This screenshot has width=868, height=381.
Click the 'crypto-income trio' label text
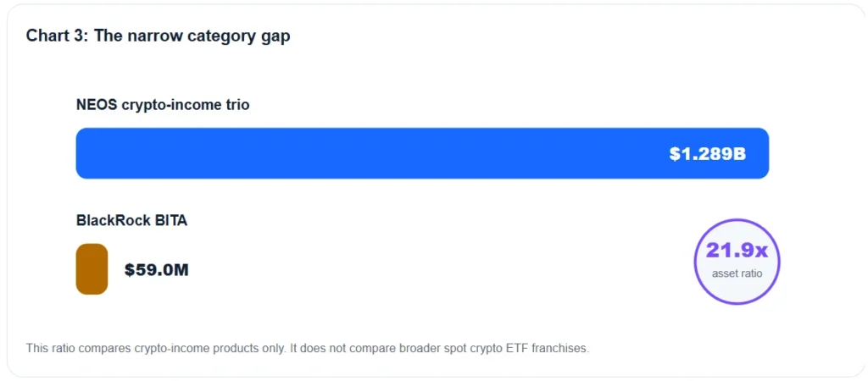(x=184, y=105)
